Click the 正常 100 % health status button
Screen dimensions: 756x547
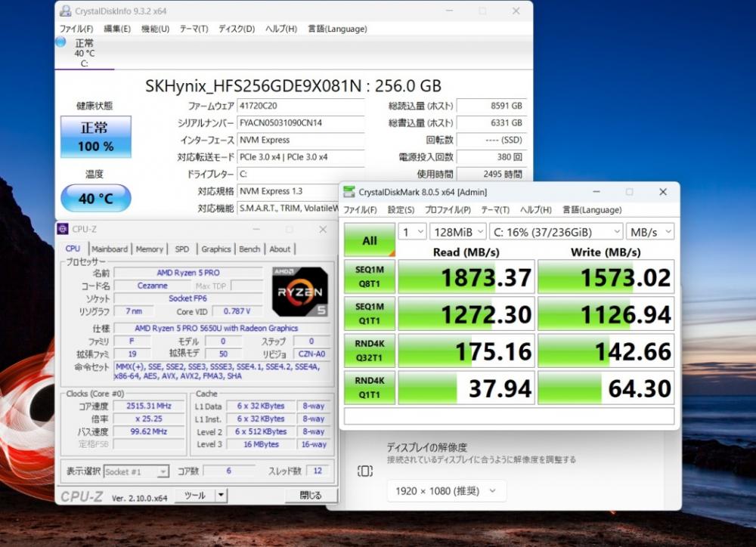(95, 137)
